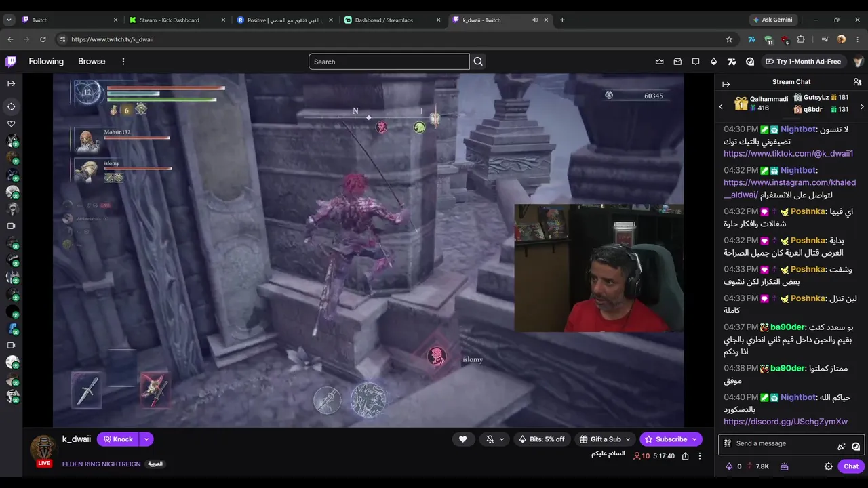Image resolution: width=868 pixels, height=488 pixels.
Task: Collapse the Stream Chat panel
Action: click(726, 84)
